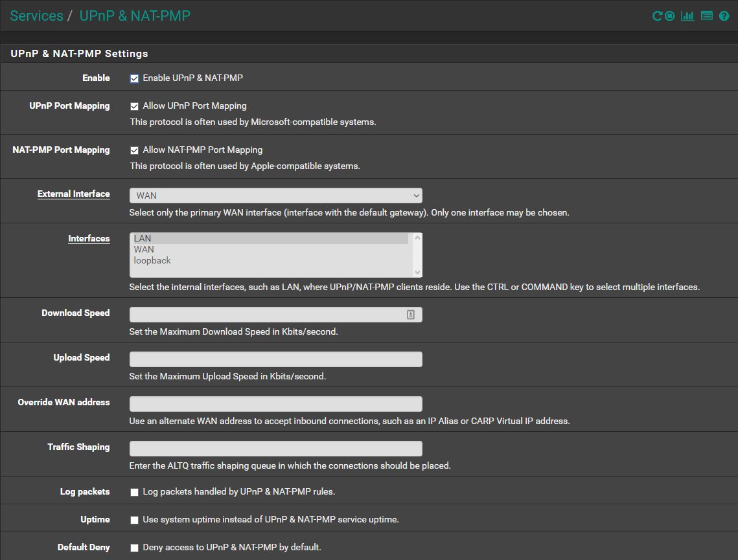Uncheck Allow NAT-PMP Port Mapping
The image size is (738, 560).
click(x=135, y=150)
